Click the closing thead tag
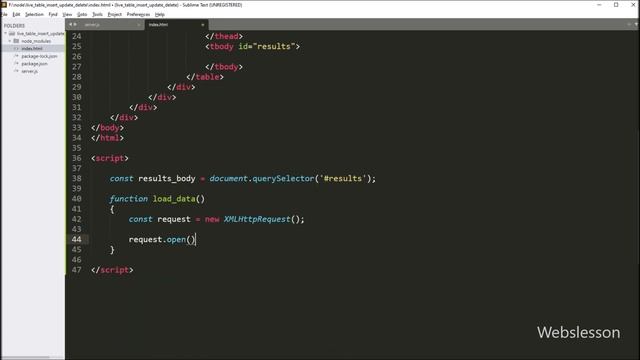Image resolution: width=640 pixels, height=360 pixels. [224, 36]
